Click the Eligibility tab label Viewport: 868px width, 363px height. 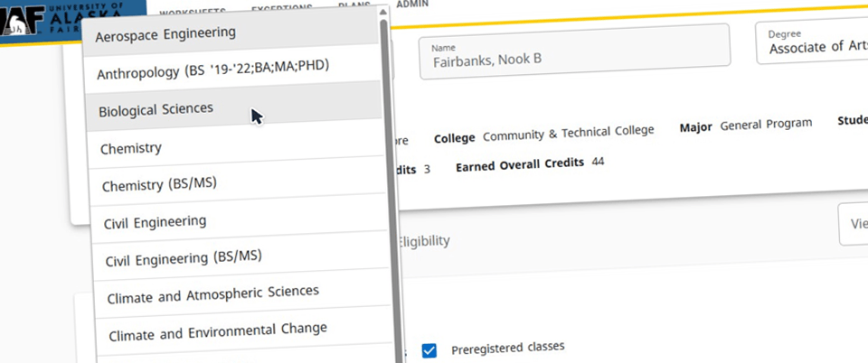pyautogui.click(x=423, y=241)
